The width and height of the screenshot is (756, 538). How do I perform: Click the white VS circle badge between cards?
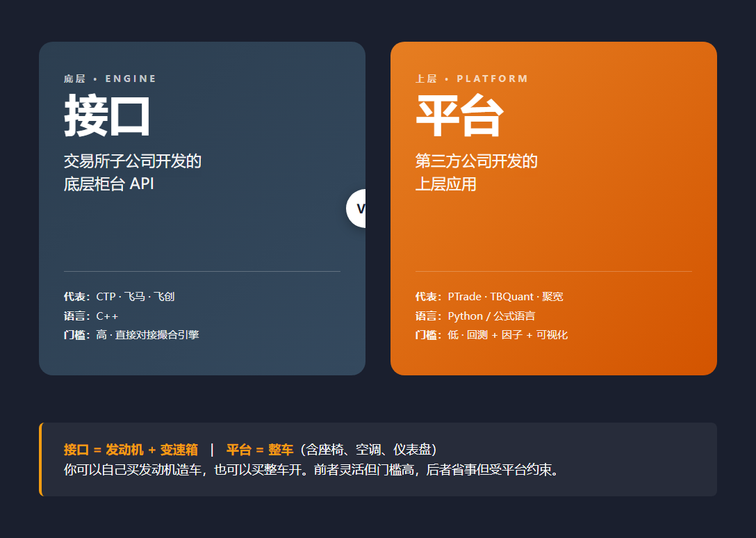356,209
